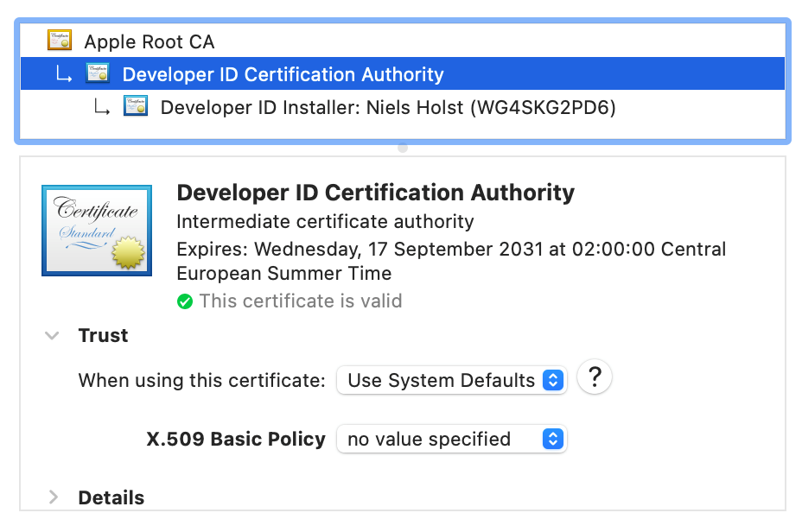802x532 pixels.
Task: Select the Apple Root CA tree row
Action: click(x=150, y=41)
